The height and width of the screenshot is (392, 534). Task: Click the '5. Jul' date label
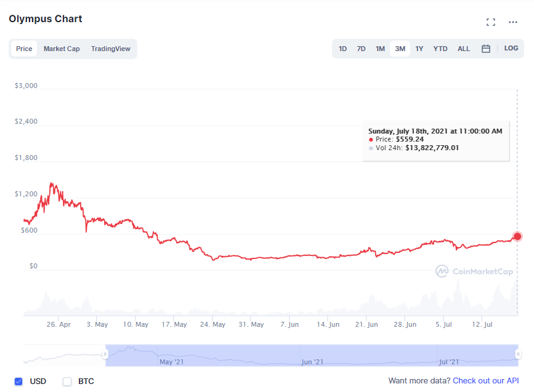pos(443,325)
